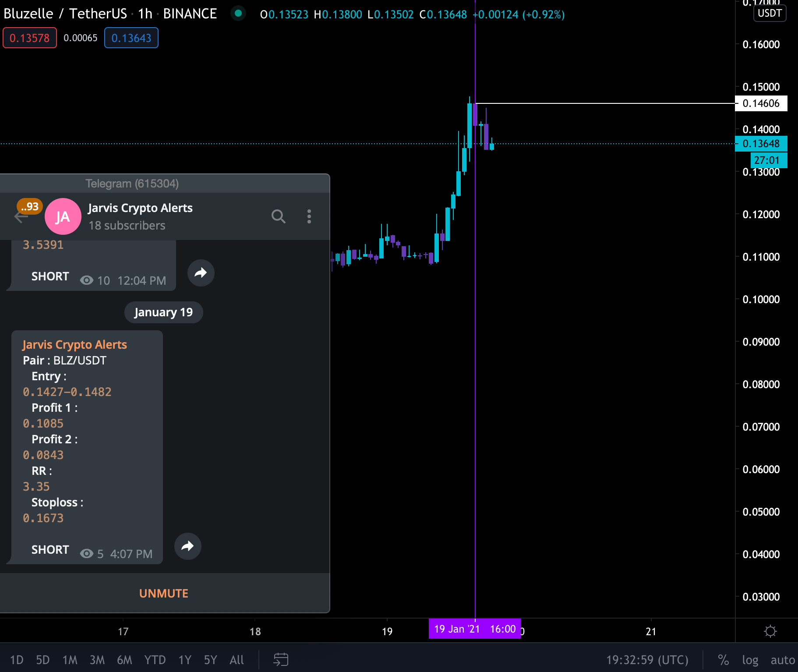Image resolution: width=798 pixels, height=672 pixels.
Task: Go back using Telegram back arrow
Action: (x=21, y=217)
